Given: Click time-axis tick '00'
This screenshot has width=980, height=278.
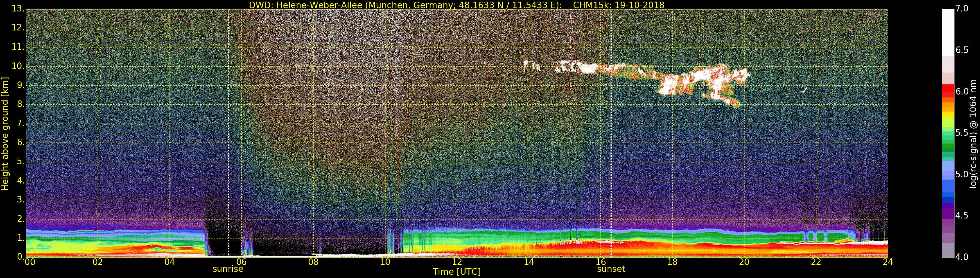Looking at the screenshot, I should click(x=30, y=262).
